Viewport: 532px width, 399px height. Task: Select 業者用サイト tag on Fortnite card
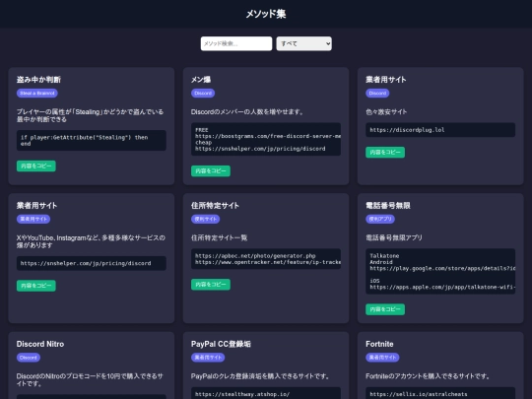[x=382, y=358]
